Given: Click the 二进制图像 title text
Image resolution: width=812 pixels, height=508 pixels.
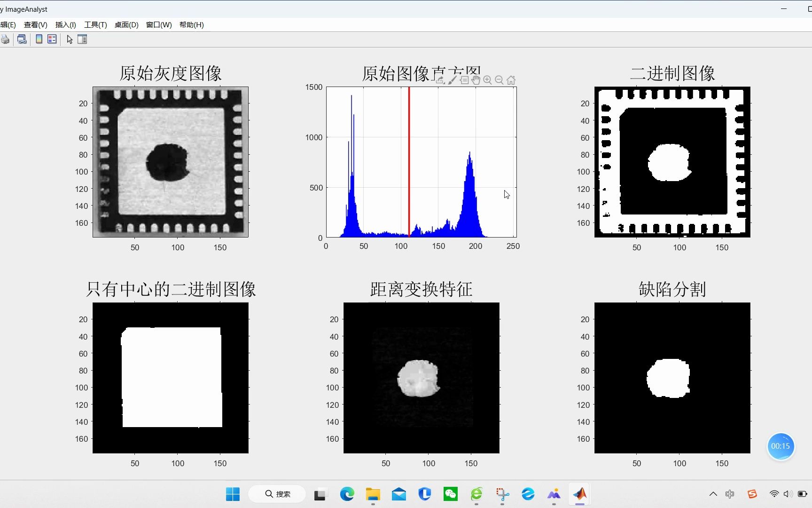Looking at the screenshot, I should tap(672, 73).
